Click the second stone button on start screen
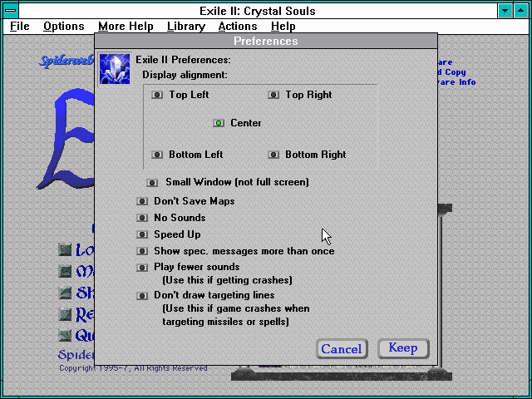 [65, 271]
